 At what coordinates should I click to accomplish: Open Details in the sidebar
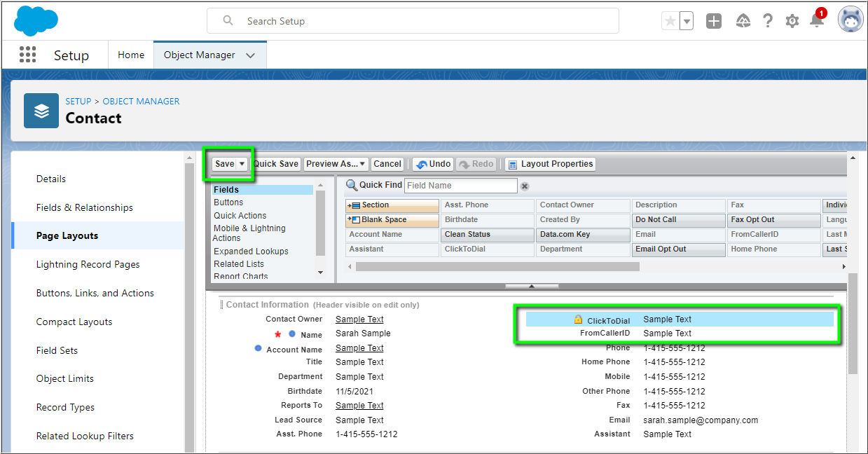[x=51, y=179]
